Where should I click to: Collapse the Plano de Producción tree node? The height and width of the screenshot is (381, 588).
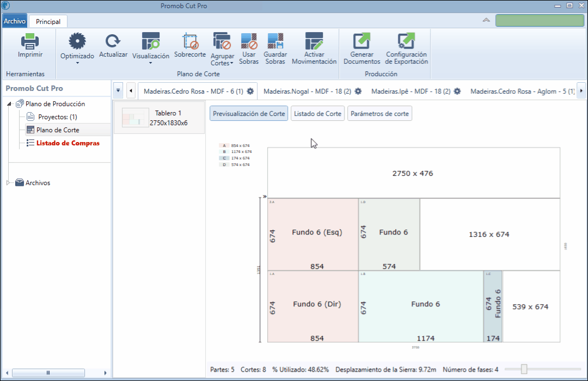click(9, 104)
